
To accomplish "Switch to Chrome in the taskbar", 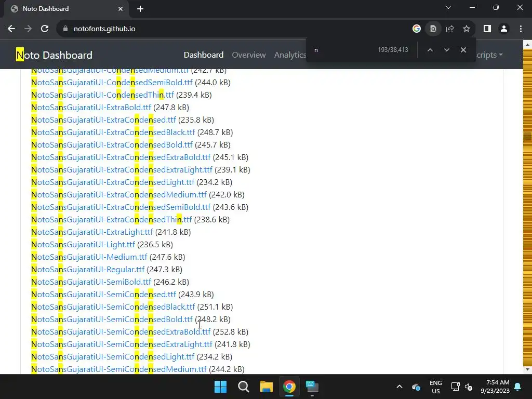I will coord(289,387).
